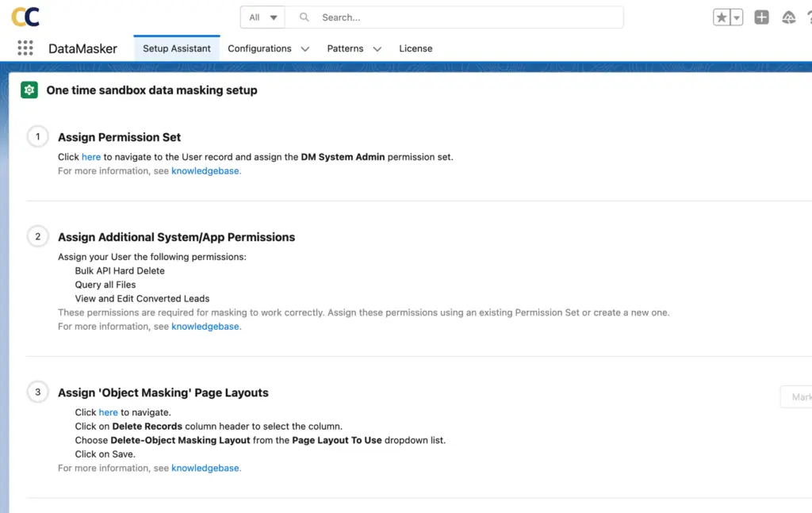Click inside the Search field

[x=436, y=17]
